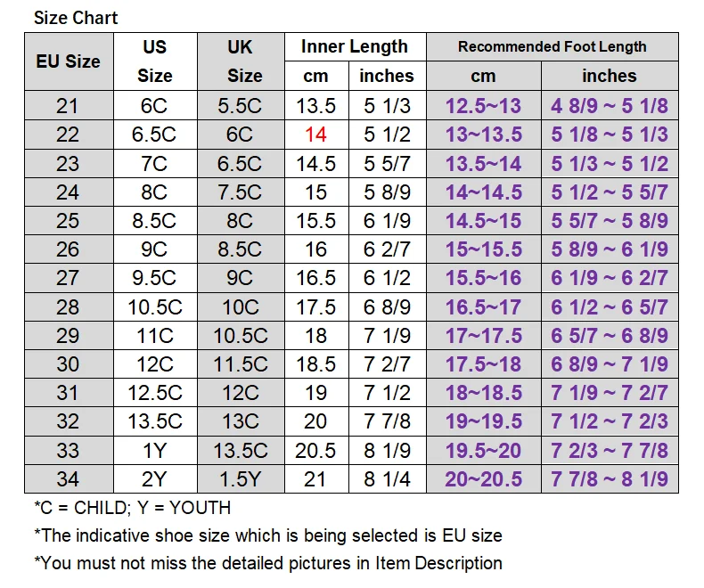
Task: Click the UK Size column header
Action: pos(240,61)
